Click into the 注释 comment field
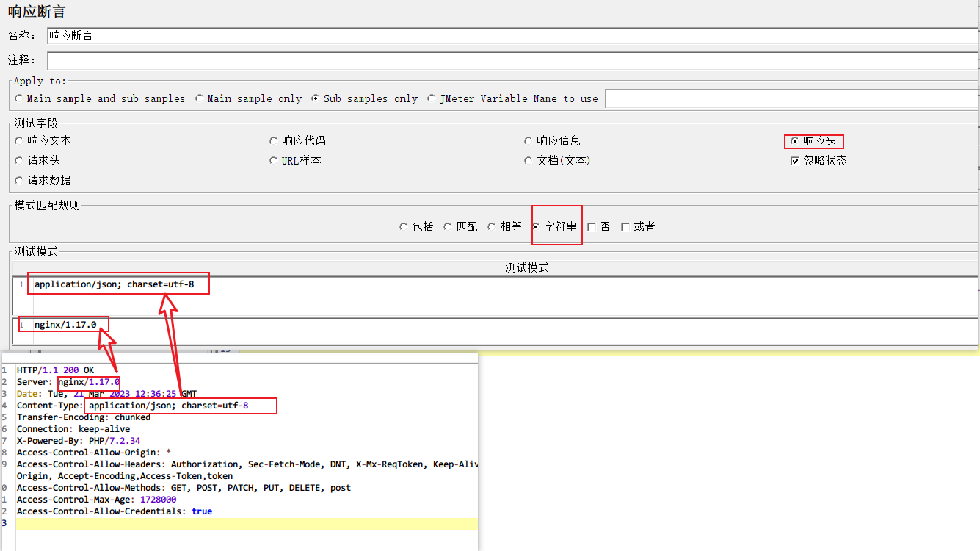 pos(511,60)
